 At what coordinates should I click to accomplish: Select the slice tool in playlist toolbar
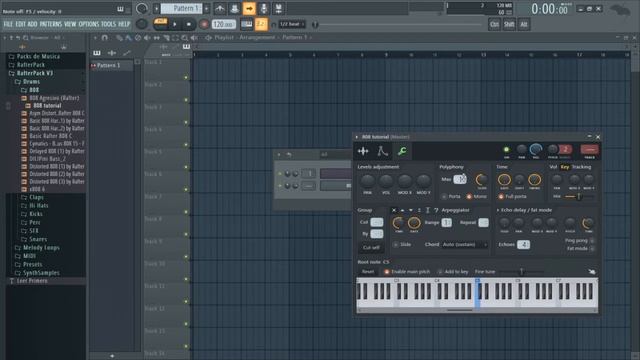click(x=166, y=38)
